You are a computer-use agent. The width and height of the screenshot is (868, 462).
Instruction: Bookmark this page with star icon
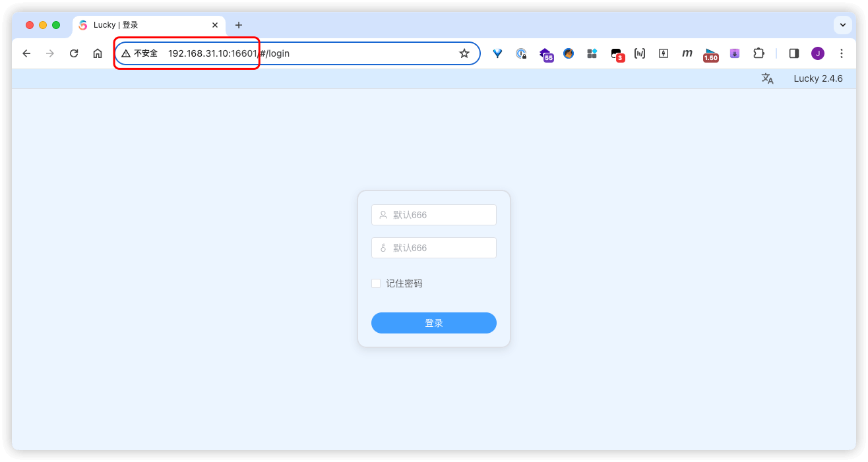(464, 53)
